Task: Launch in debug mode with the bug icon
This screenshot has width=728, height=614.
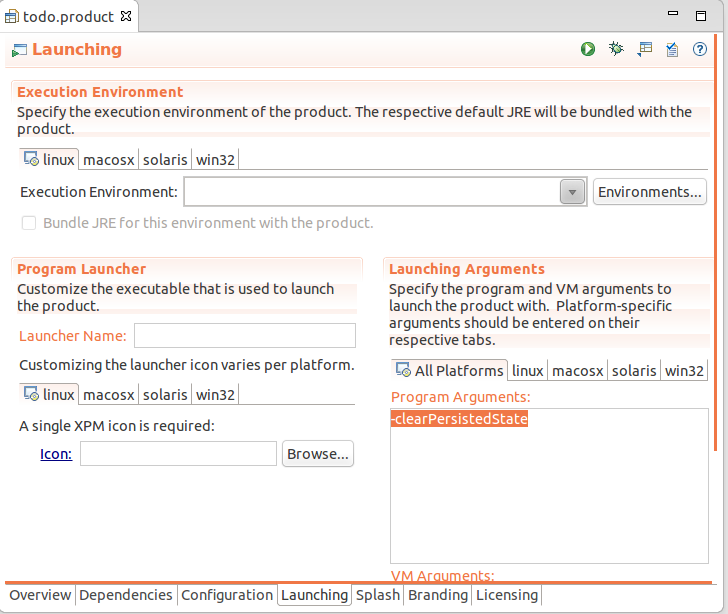Action: pos(616,49)
